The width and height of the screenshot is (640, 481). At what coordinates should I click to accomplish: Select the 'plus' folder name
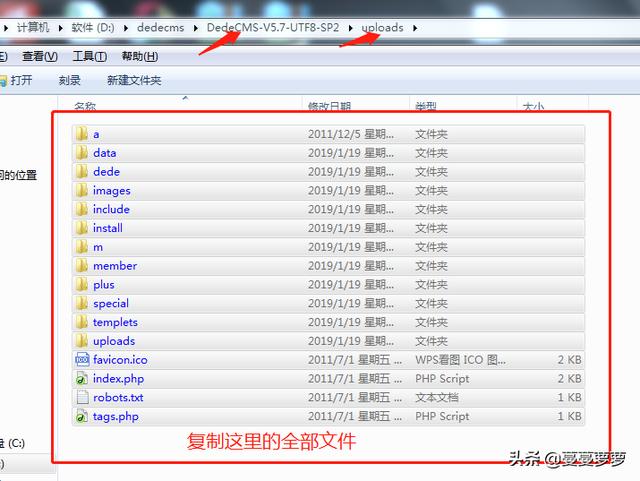[104, 285]
